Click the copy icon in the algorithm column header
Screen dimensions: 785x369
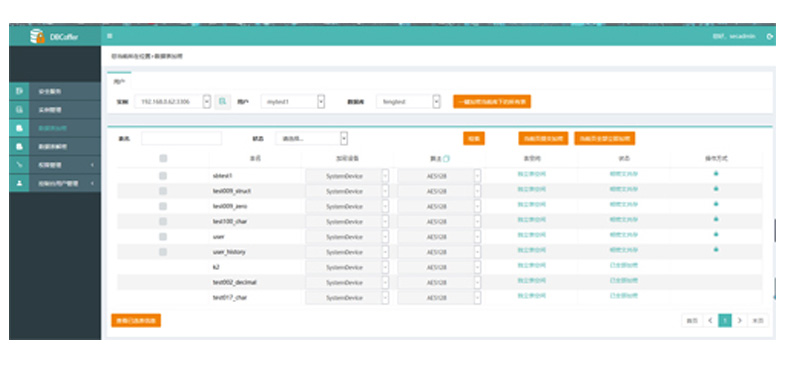point(446,159)
